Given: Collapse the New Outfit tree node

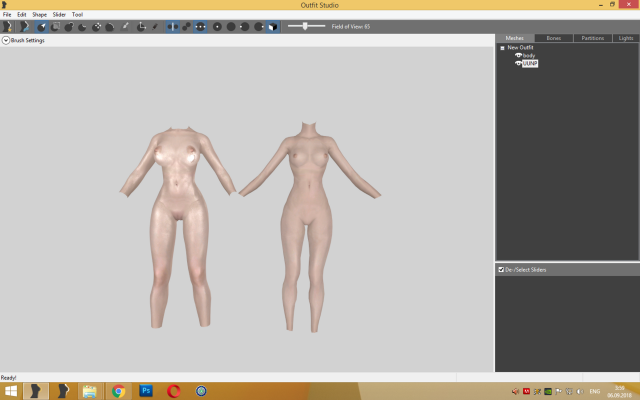Looking at the screenshot, I should [x=502, y=47].
